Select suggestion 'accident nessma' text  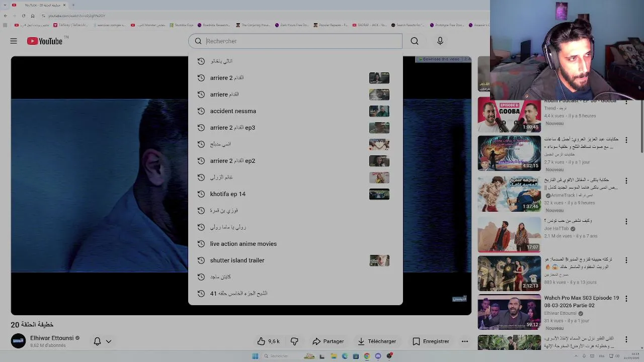[x=233, y=111]
